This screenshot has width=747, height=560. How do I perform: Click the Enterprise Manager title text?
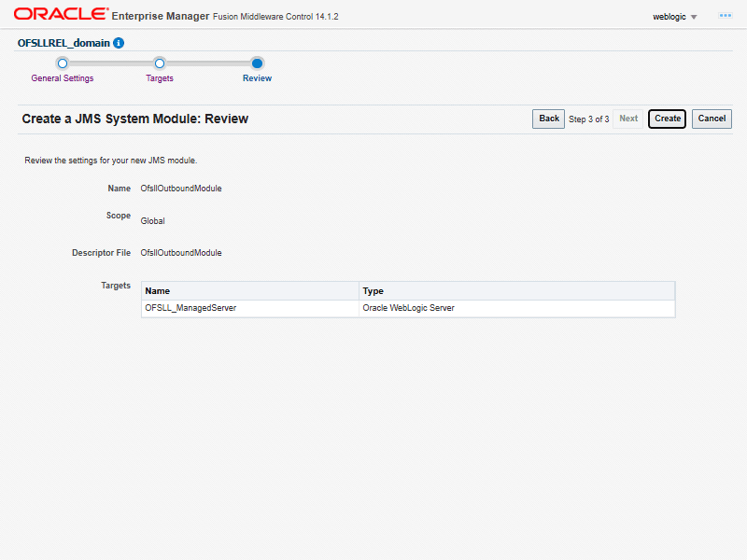tap(161, 16)
